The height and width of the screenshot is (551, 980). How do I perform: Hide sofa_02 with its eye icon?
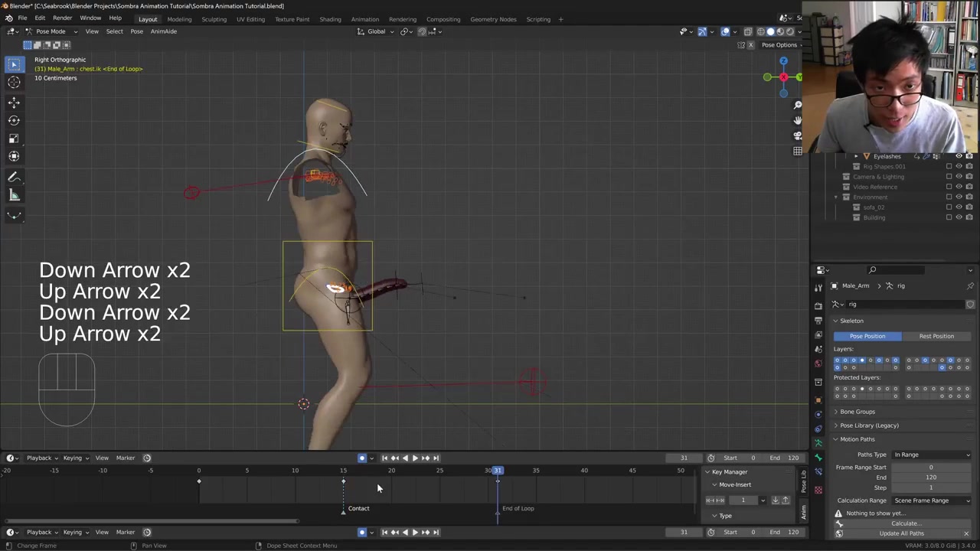pos(959,207)
